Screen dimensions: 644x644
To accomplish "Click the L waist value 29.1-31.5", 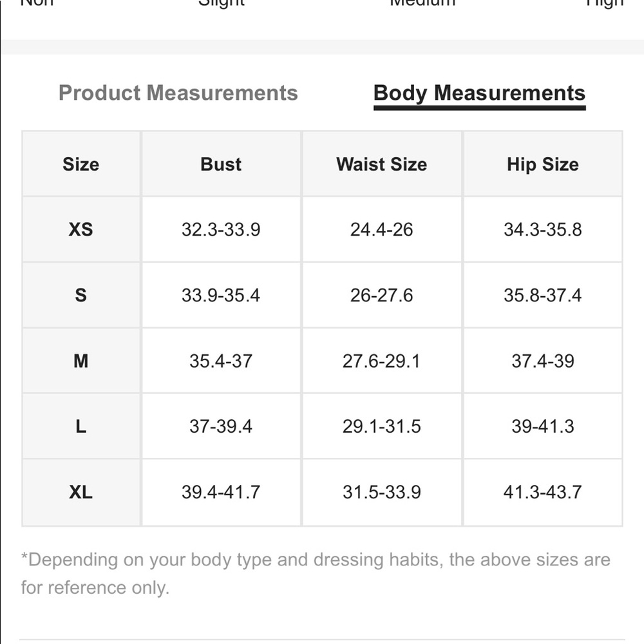I will pyautogui.click(x=381, y=426).
